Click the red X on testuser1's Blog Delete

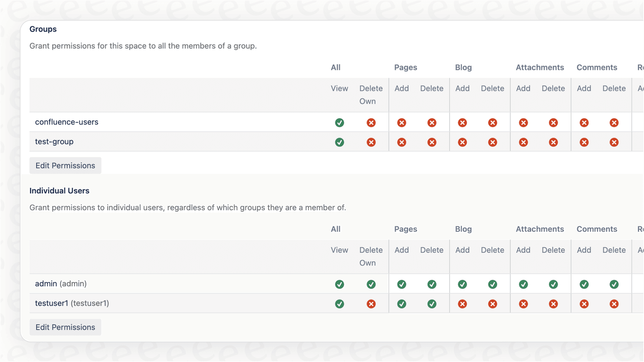(492, 303)
